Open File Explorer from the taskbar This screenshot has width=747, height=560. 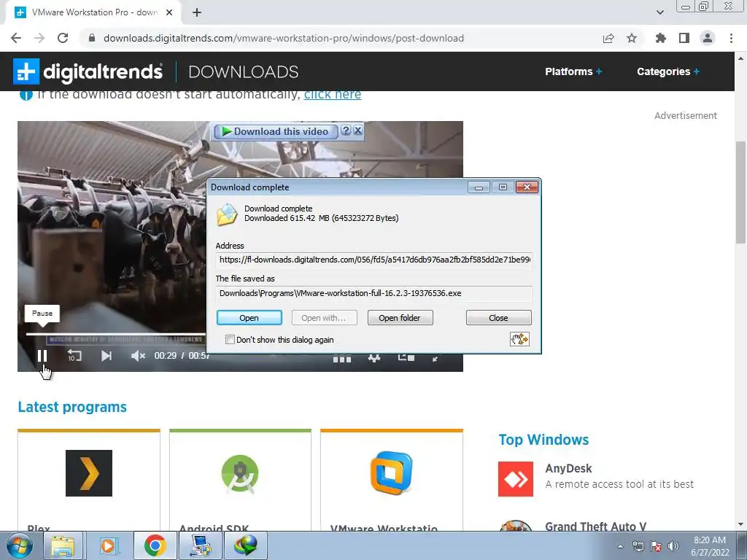(63, 545)
